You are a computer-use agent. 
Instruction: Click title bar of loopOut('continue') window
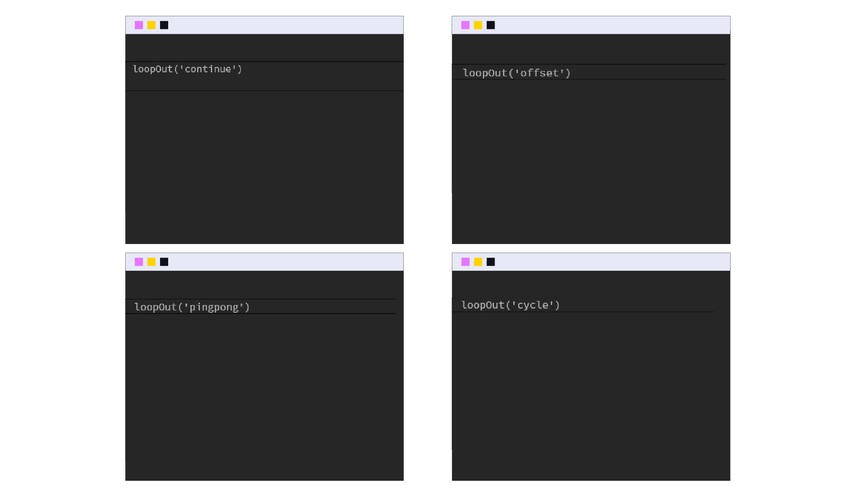tap(264, 25)
